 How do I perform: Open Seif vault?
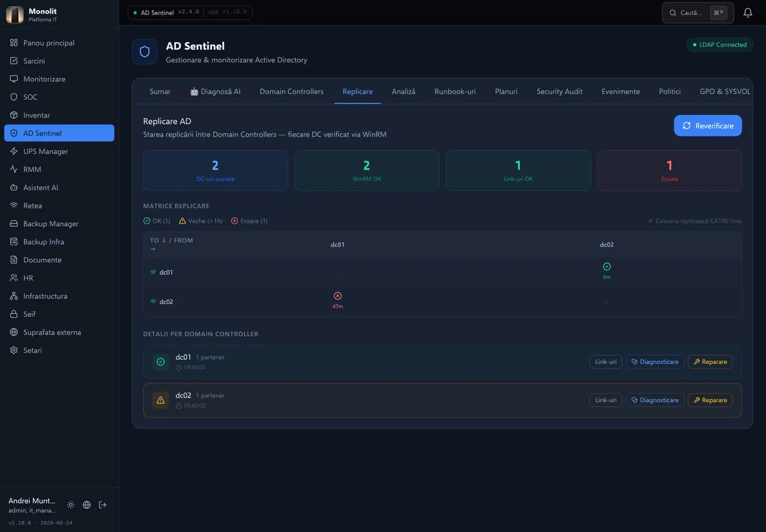tap(59, 314)
